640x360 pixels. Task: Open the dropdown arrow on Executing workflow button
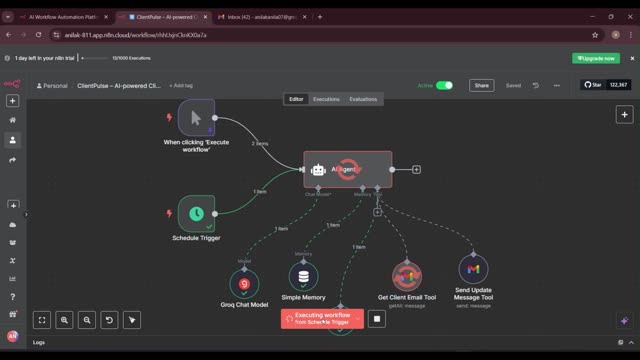358,319
